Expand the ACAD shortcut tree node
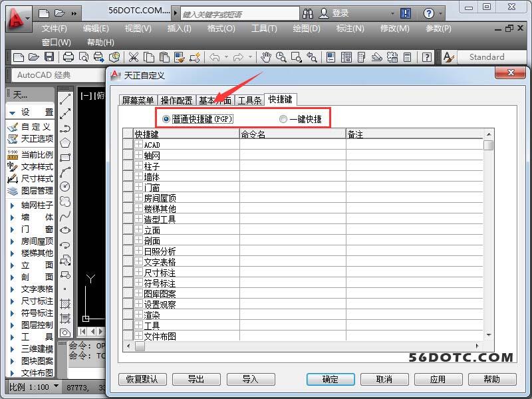 coord(139,144)
